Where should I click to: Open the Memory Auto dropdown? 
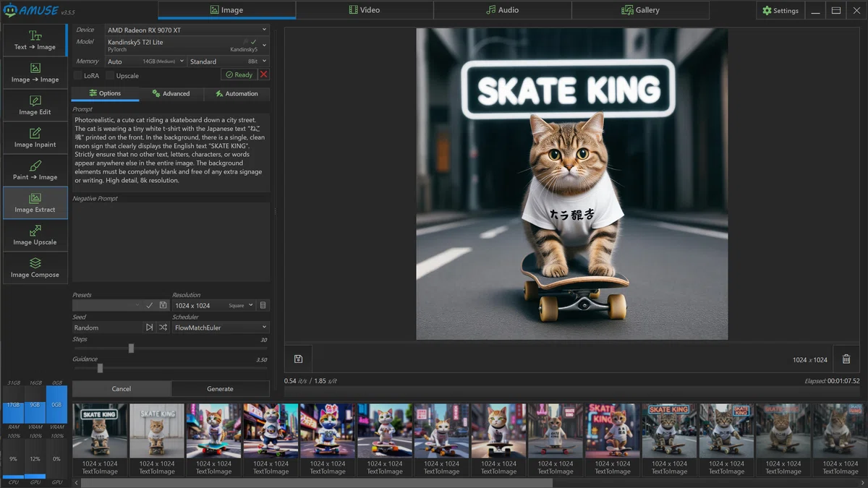[x=145, y=61]
